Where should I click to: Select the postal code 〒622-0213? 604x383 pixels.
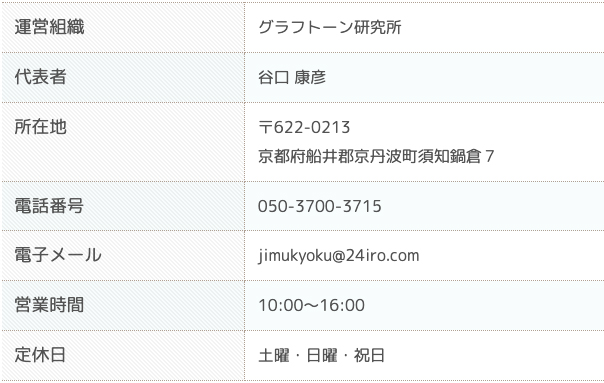coord(304,127)
